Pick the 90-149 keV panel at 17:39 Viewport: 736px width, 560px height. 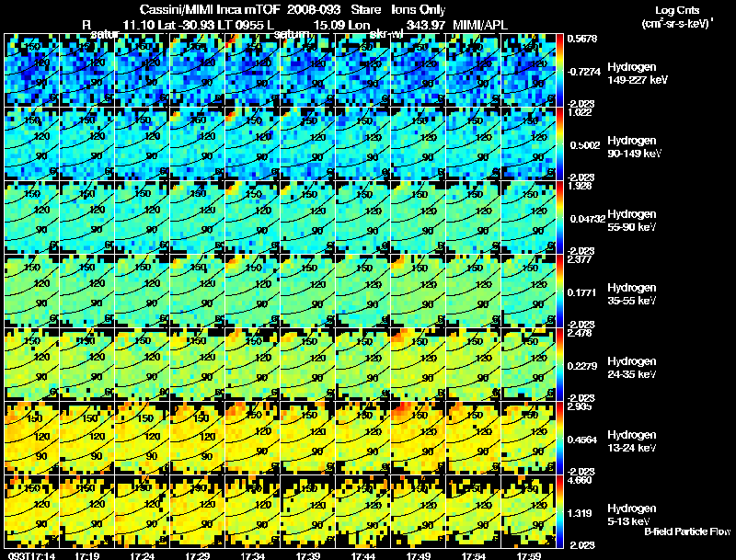[x=308, y=144]
